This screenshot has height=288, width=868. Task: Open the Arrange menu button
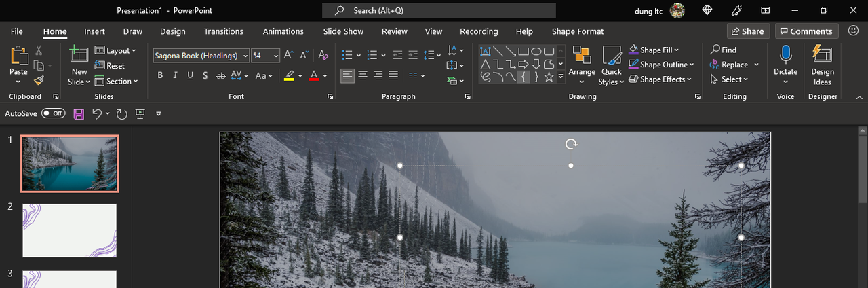click(581, 65)
